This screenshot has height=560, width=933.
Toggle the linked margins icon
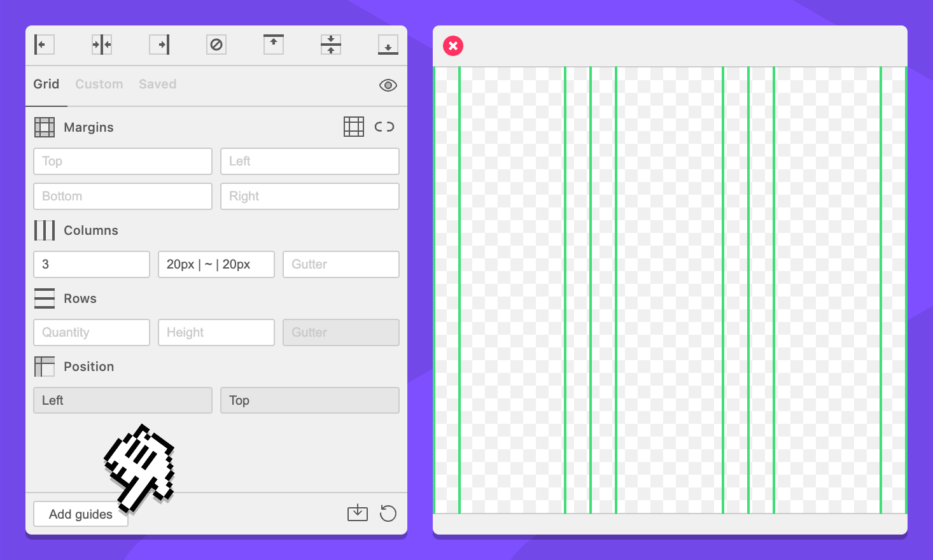(384, 127)
